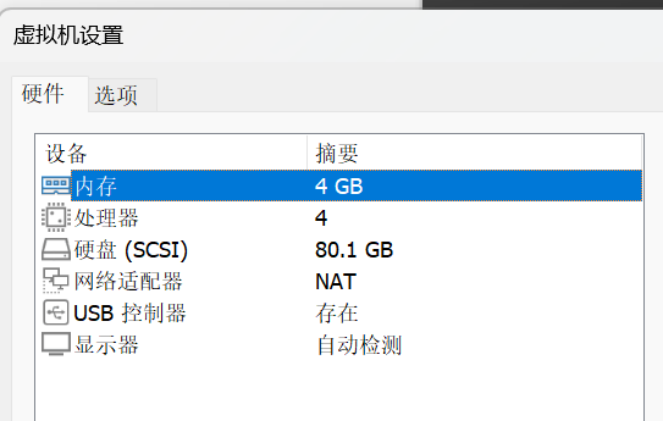Click the USB controller icon
Screen dimensions: 664x422
pos(56,313)
